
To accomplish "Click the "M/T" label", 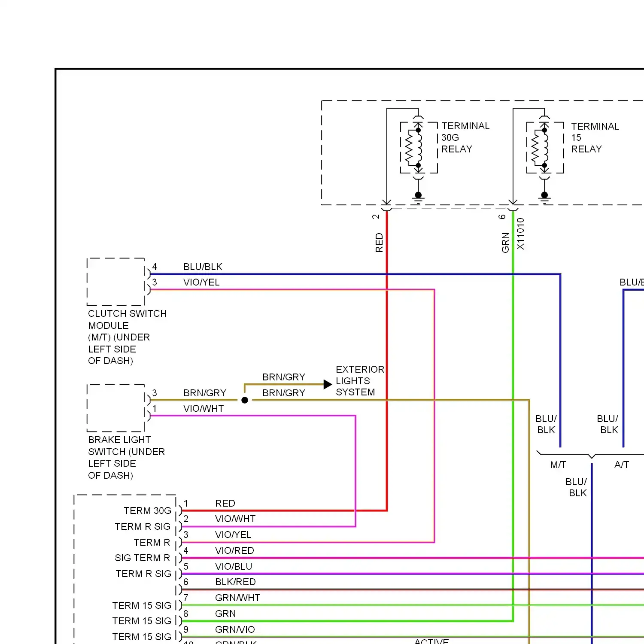I will click(558, 465).
